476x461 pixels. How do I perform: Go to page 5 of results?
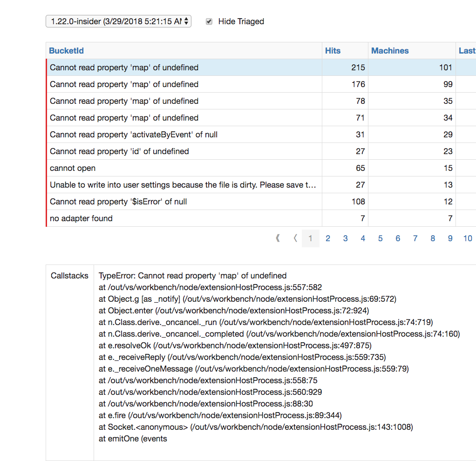tap(380, 238)
